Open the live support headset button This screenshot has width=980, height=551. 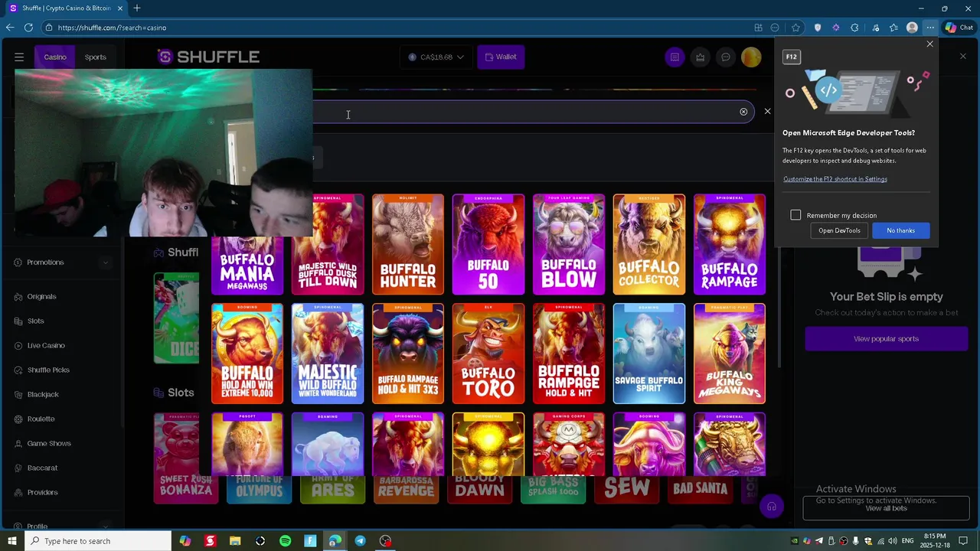point(772,507)
